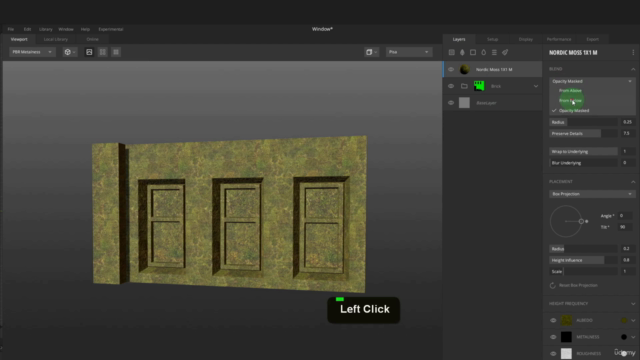The width and height of the screenshot is (640, 360).
Task: Click the blend Radius 0.25 value field
Action: (x=627, y=122)
